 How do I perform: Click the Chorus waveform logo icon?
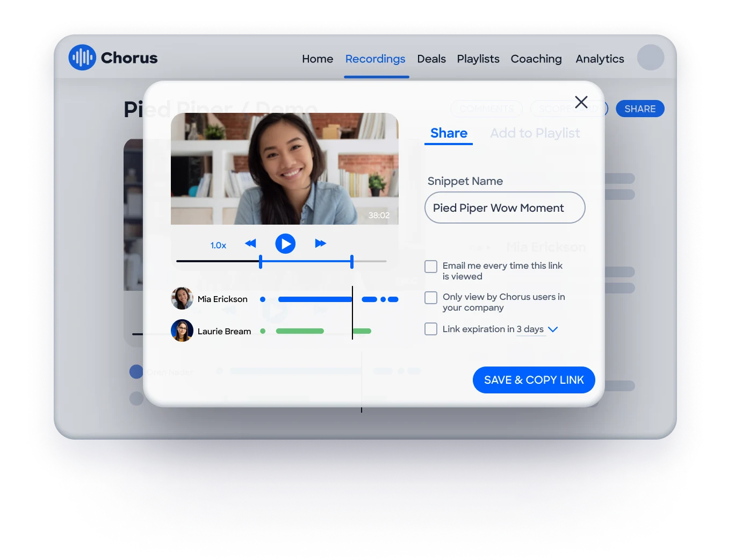pos(82,58)
